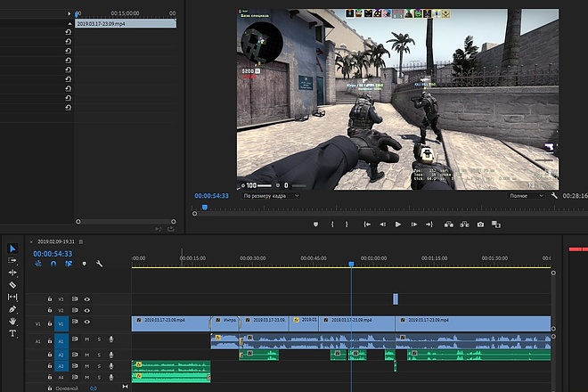Screen dimensions: 588x392
Task: Toggle V1 track targeting button
Action: 61,323
